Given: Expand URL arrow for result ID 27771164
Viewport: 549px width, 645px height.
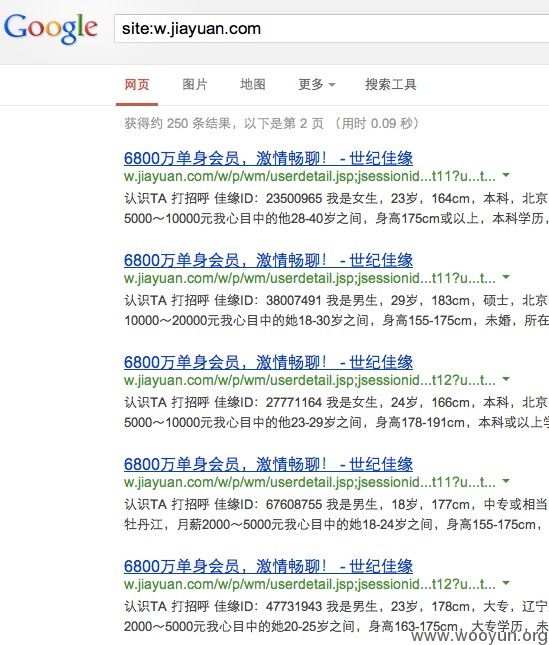Looking at the screenshot, I should [x=506, y=379].
